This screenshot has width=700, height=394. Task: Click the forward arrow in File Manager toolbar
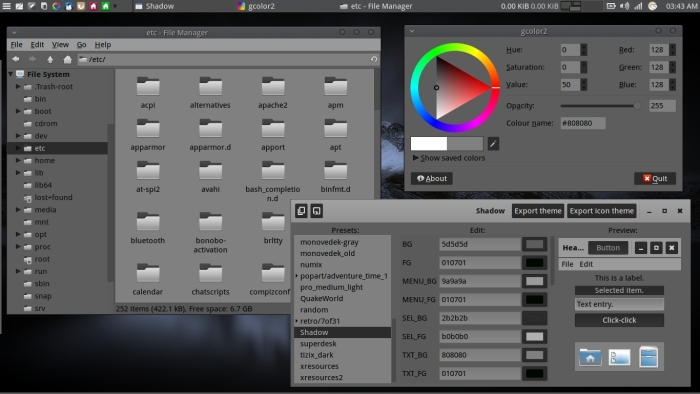coord(32,59)
